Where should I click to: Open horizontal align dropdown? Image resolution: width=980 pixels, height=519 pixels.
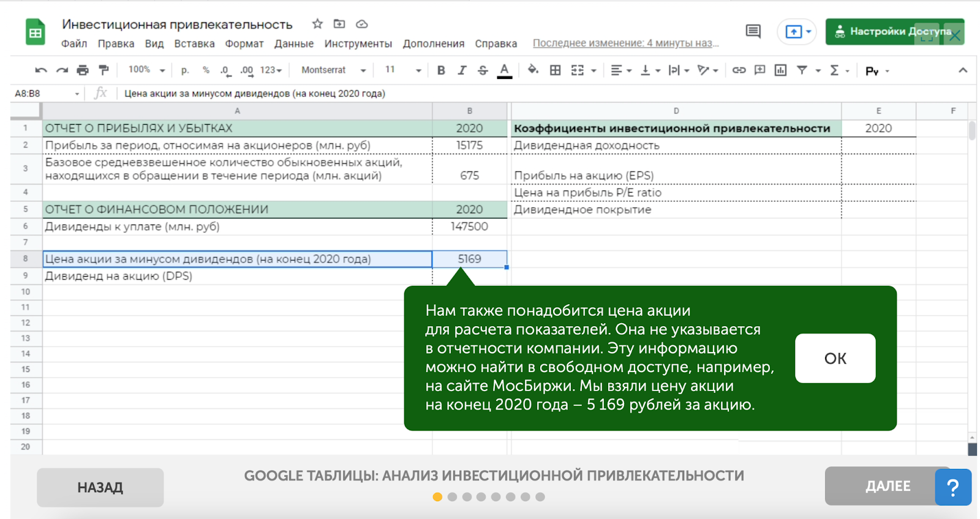620,70
